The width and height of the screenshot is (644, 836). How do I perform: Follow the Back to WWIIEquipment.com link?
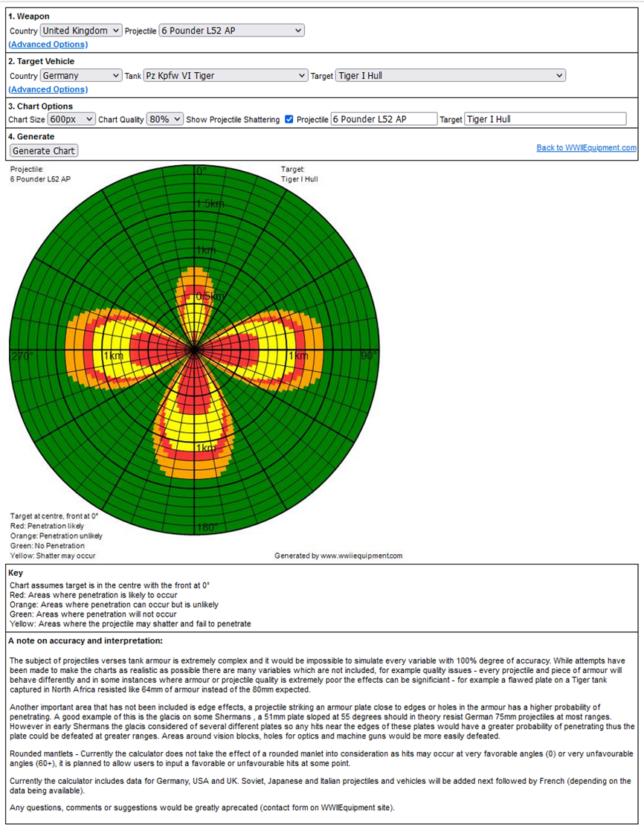[587, 148]
